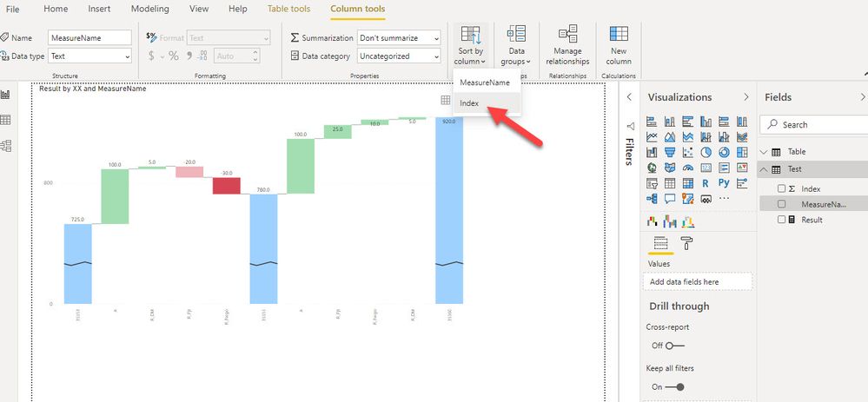Select the Funnel chart visual
Screen dimensions: 868x402
[670, 152]
